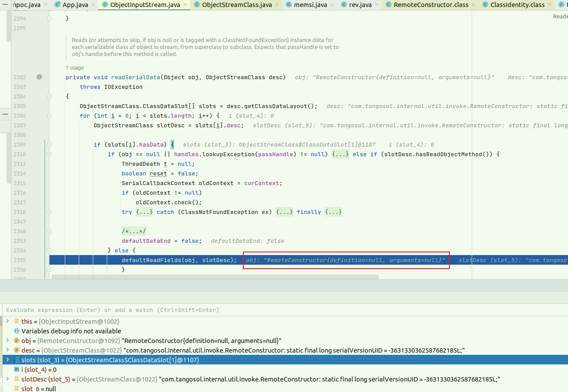Screen dimensions: 568x392
Task: Expand the folded catch {...} body
Action: click(285, 212)
